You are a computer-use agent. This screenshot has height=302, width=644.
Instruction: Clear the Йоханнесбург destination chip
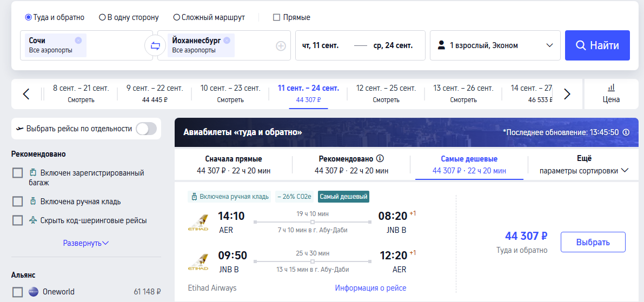coord(227,40)
